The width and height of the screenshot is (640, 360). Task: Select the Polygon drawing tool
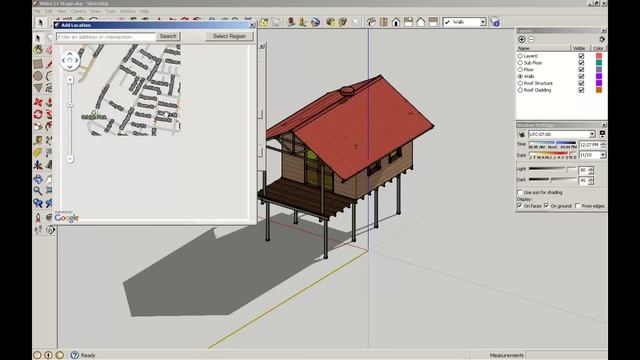(38, 88)
